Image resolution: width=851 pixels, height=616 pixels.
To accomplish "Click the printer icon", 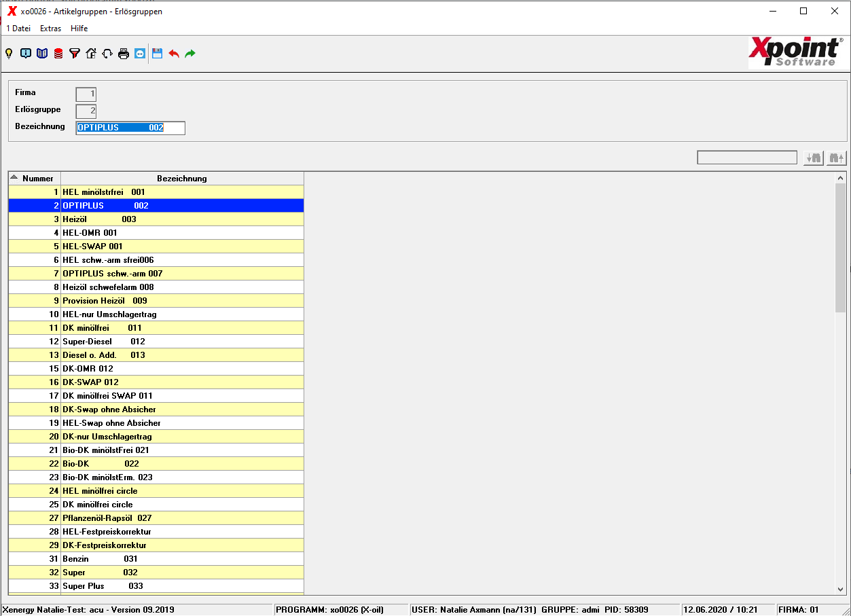I will pos(124,54).
